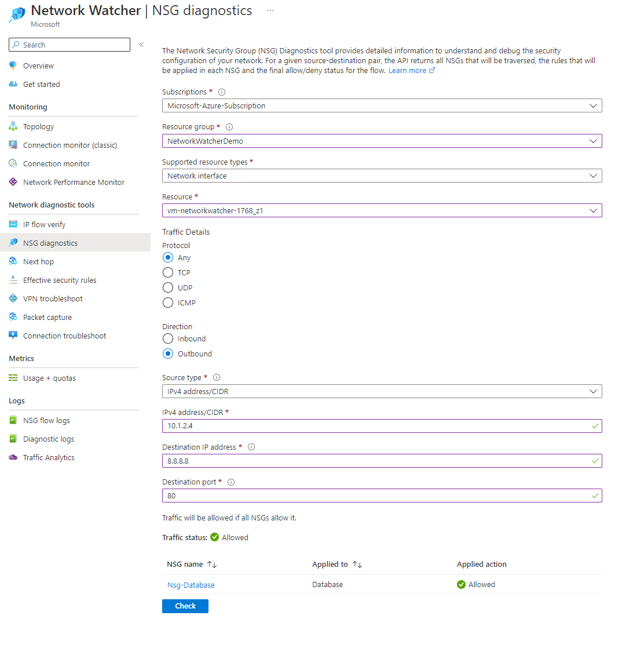
Task: Follow the Learn more link
Action: tap(411, 70)
